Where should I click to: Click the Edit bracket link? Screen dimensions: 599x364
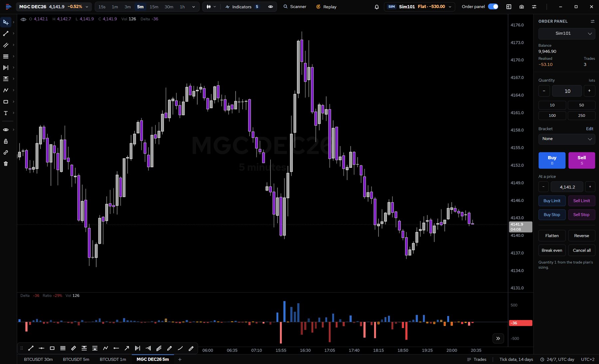click(589, 129)
